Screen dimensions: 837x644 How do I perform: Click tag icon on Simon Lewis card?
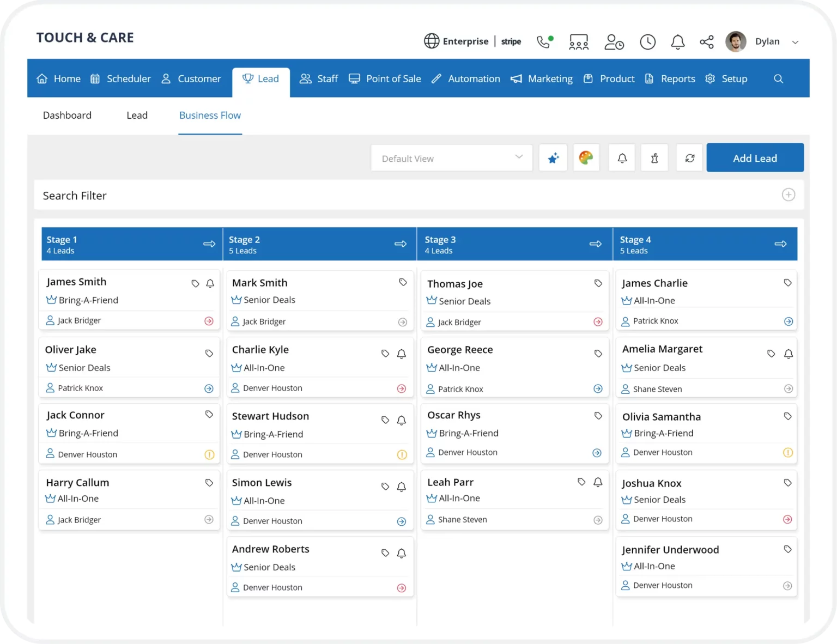tap(385, 487)
